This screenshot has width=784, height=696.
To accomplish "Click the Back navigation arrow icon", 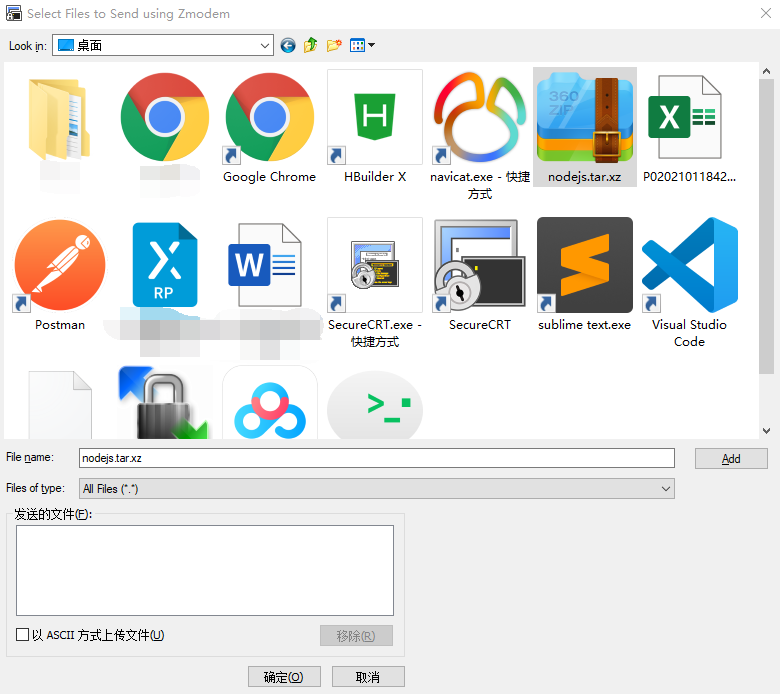I will 288,46.
